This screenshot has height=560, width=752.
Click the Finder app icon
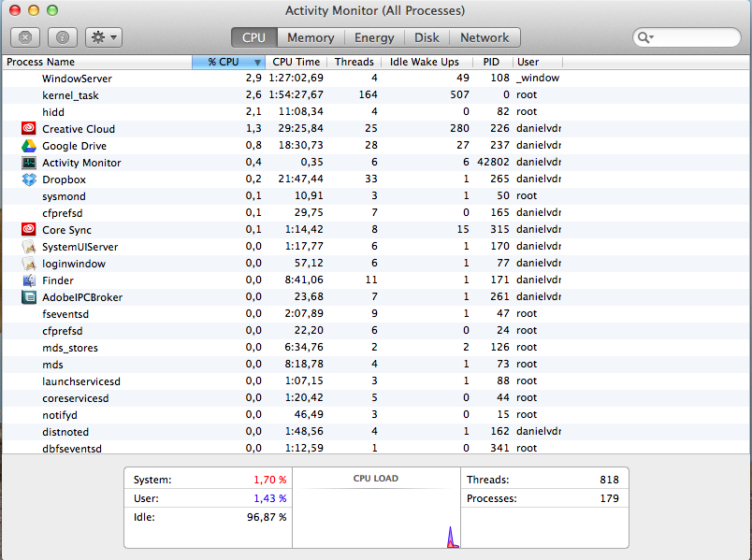pos(29,280)
